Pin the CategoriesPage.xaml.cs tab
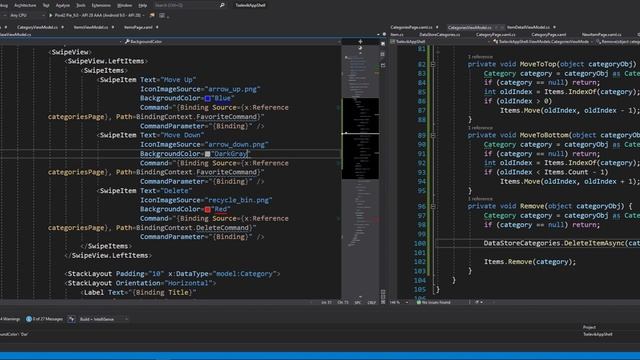The height and width of the screenshot is (360, 640). (437, 27)
